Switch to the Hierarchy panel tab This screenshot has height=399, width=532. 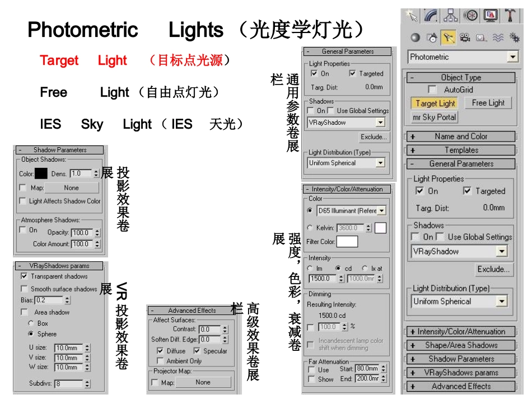pyautogui.click(x=451, y=16)
